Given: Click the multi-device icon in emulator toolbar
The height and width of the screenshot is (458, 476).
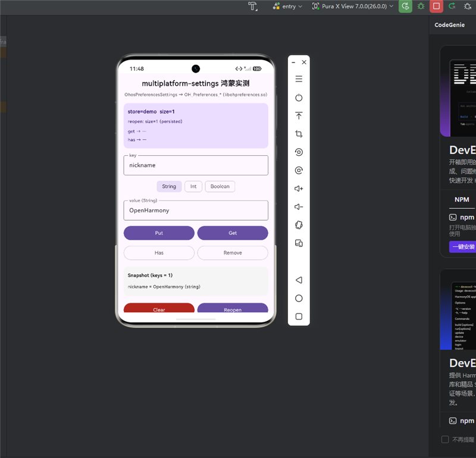Looking at the screenshot, I should click(299, 243).
